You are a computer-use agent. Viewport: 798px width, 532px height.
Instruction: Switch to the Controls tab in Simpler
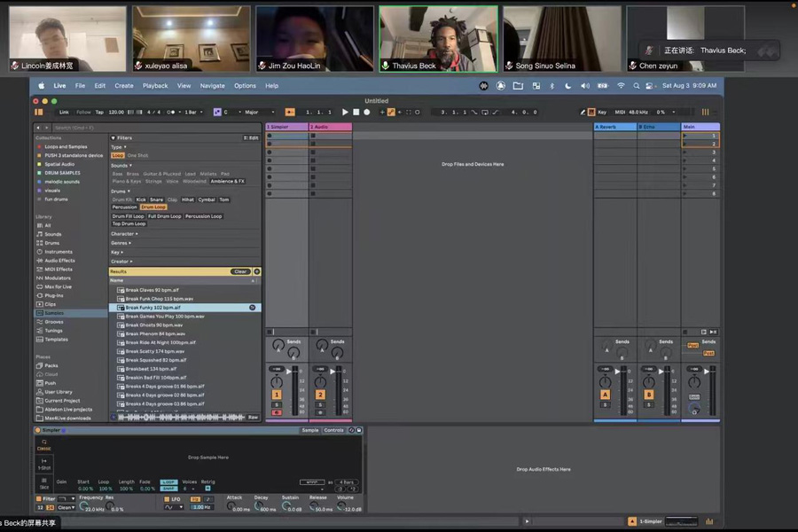click(334, 430)
